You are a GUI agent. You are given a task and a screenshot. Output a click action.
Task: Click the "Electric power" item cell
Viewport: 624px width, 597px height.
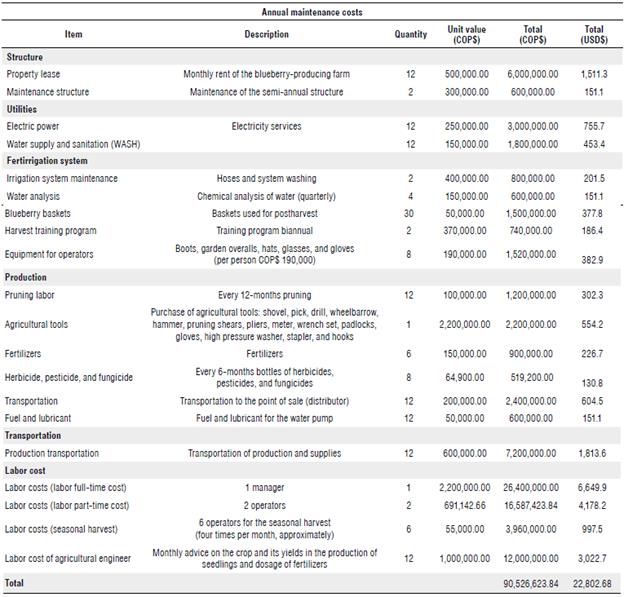(x=34, y=127)
